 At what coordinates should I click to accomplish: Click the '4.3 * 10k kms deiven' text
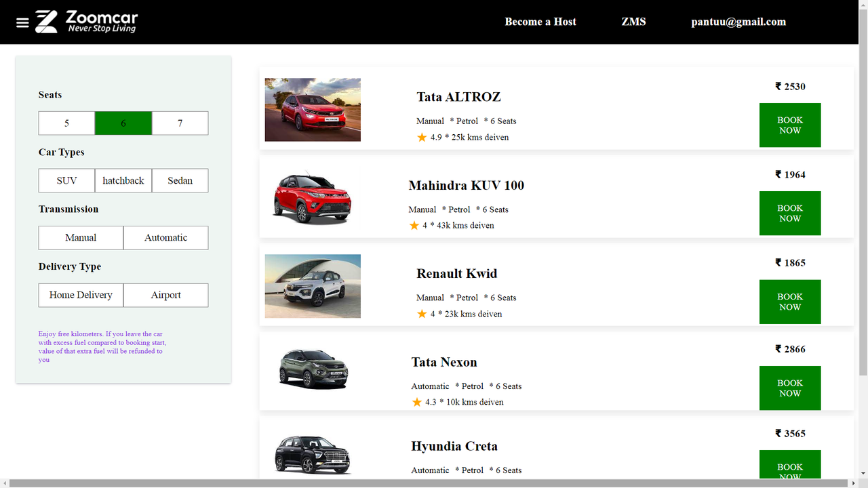465,402
